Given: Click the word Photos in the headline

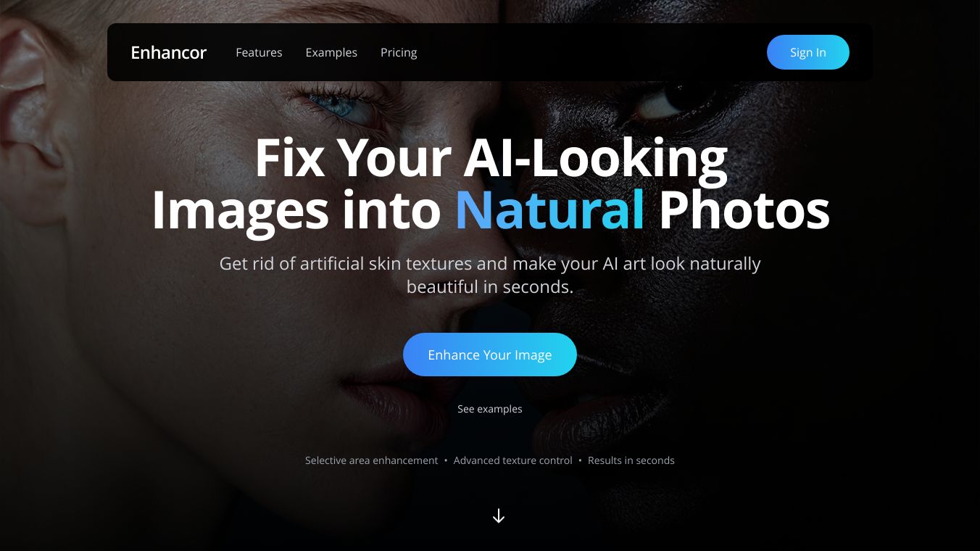Looking at the screenshot, I should 744,209.
